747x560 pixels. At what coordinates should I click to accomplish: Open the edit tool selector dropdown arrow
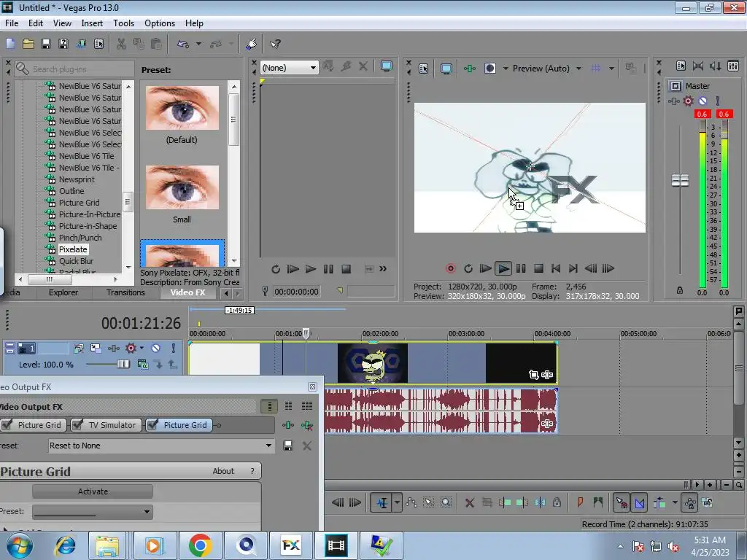point(397,502)
